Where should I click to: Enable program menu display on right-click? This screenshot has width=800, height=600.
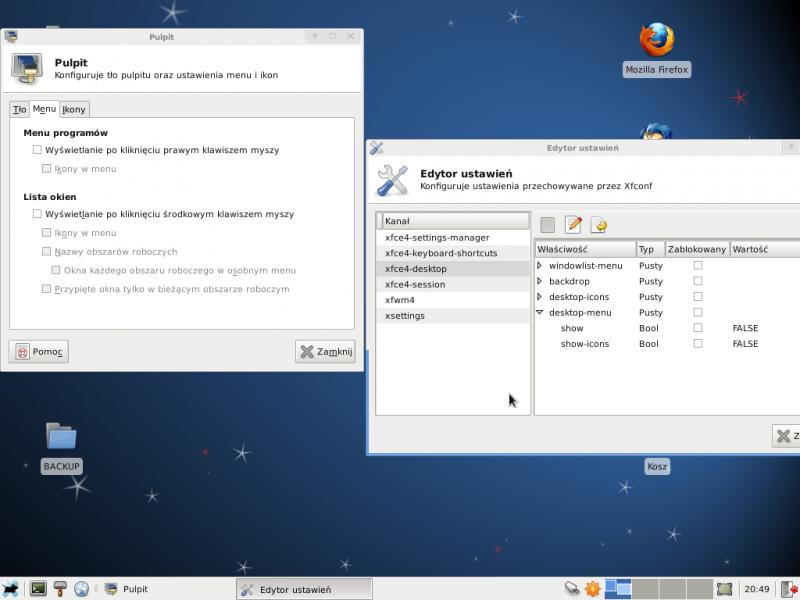click(x=37, y=150)
